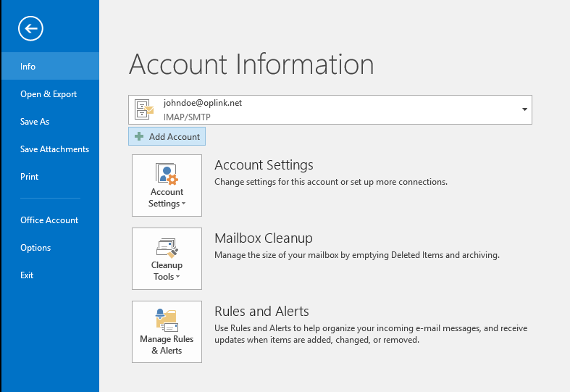Open the Open & Export page
This screenshot has width=570, height=392.
click(50, 93)
